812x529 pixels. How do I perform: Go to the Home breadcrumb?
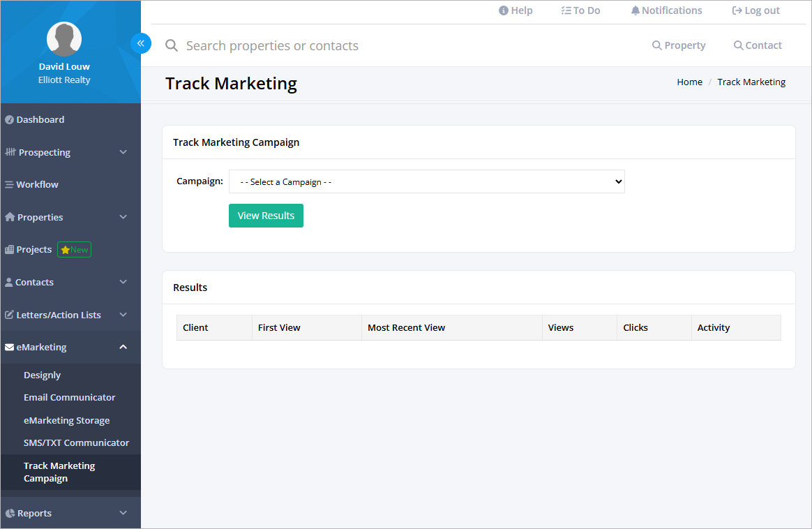[689, 82]
